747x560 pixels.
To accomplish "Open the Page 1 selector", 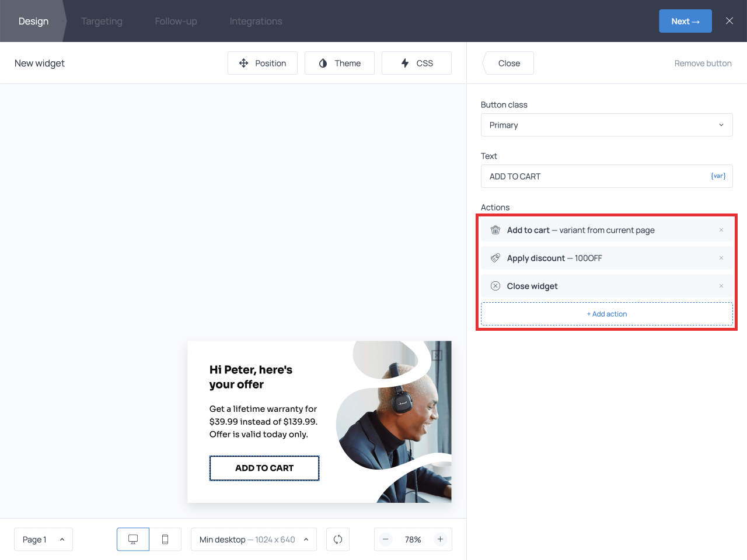I will (43, 540).
